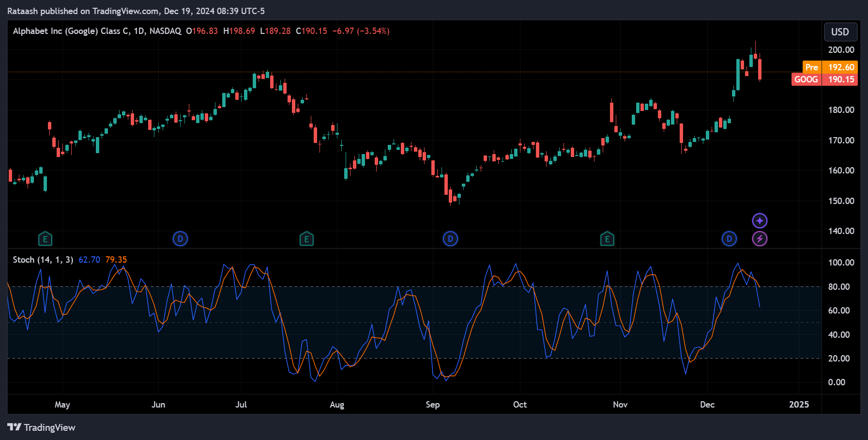Open the USD currency selector
This screenshot has height=440, width=868.
pyautogui.click(x=840, y=32)
